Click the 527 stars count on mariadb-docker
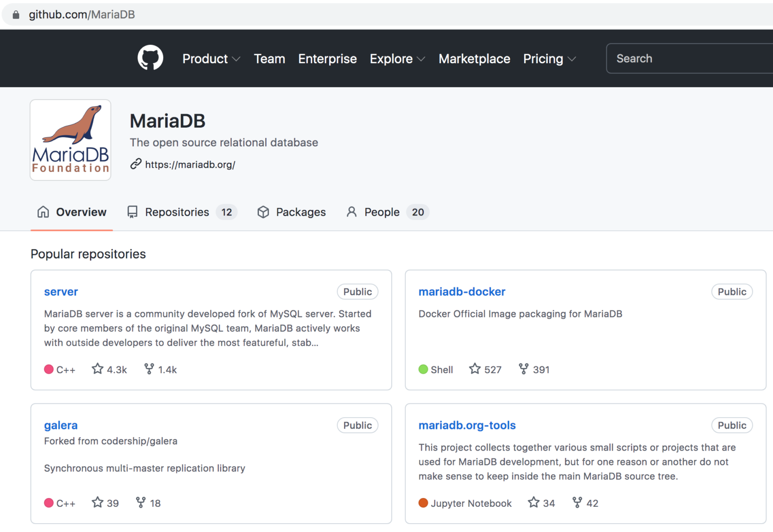The height and width of the screenshot is (532, 773). (493, 370)
